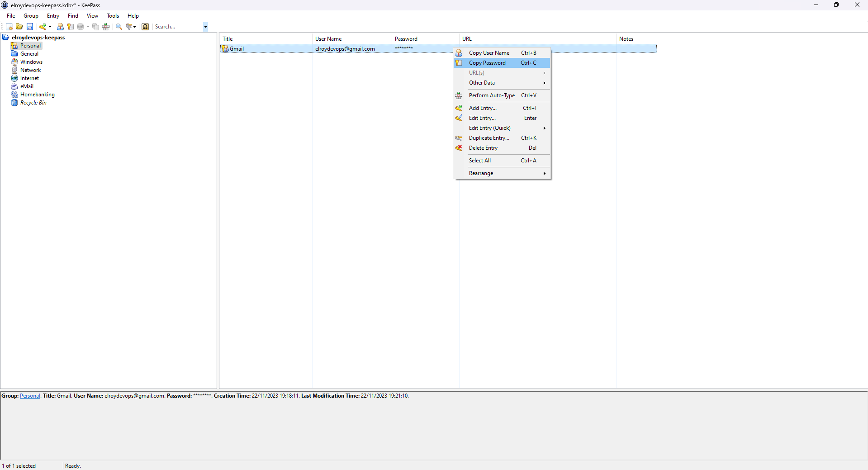
Task: Click the Show Entries keys toolbar icon
Action: coord(129,27)
